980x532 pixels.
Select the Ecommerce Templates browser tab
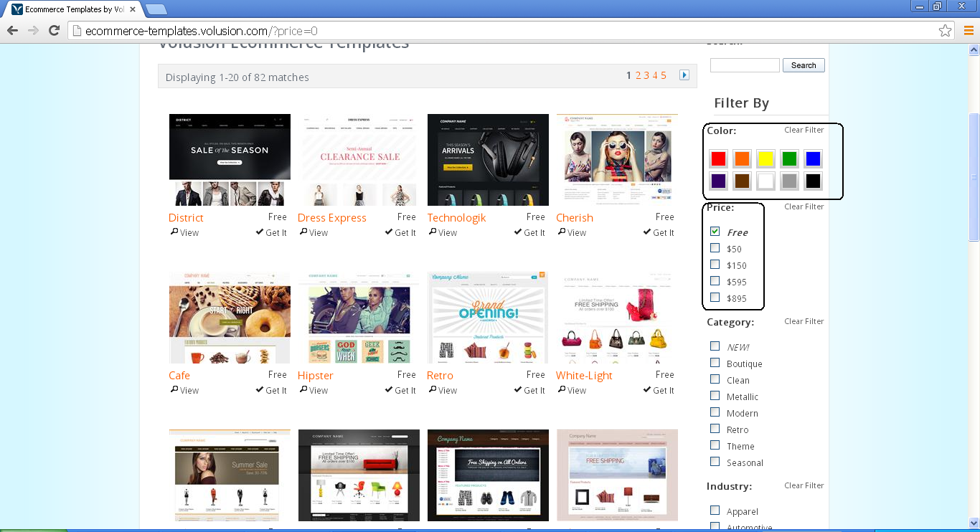click(74, 9)
